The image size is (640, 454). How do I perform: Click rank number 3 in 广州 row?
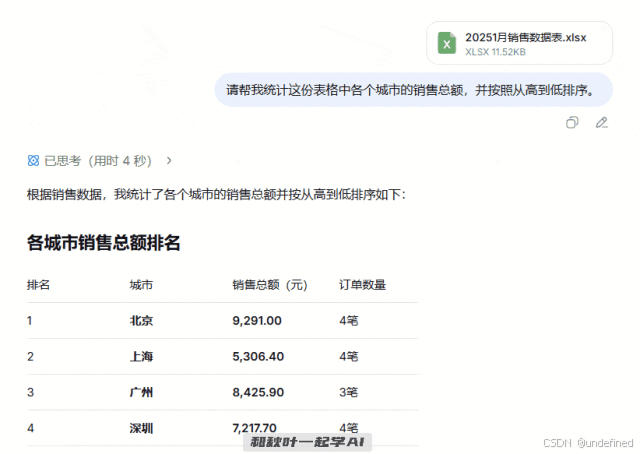coord(30,392)
